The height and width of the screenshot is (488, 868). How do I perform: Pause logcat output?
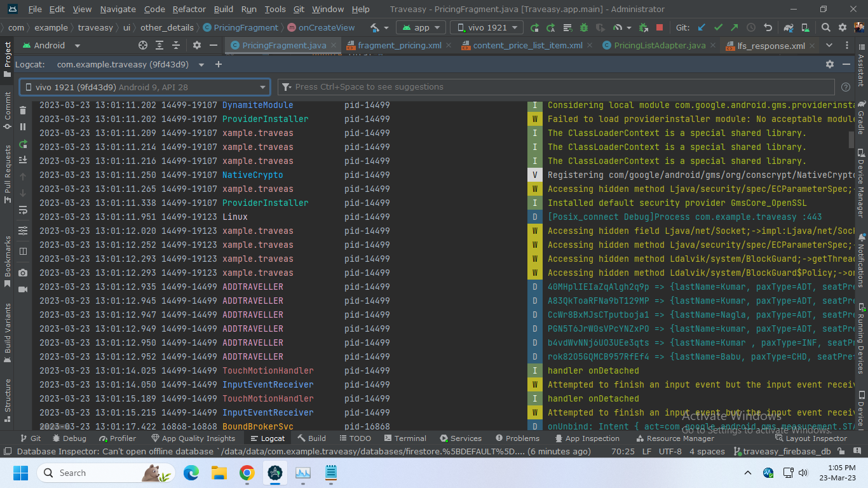pyautogui.click(x=23, y=127)
